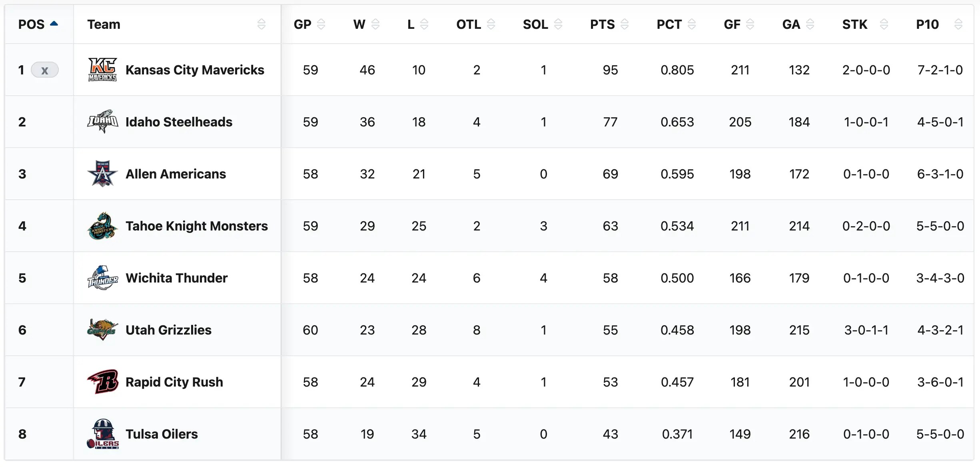Viewport: 980px width, 467px height.
Task: Sort by P10 last-ten column
Action: 958,24
